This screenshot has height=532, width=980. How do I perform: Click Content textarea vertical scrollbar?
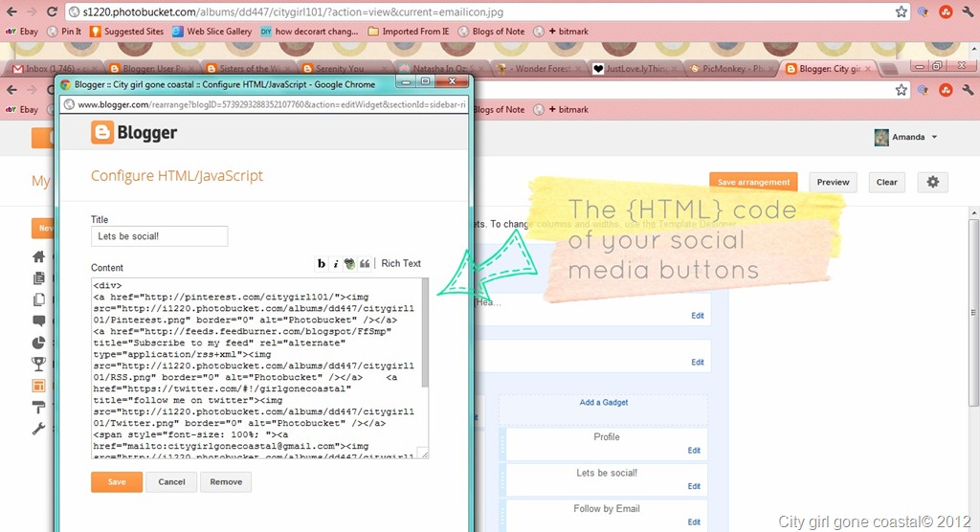tap(425, 333)
